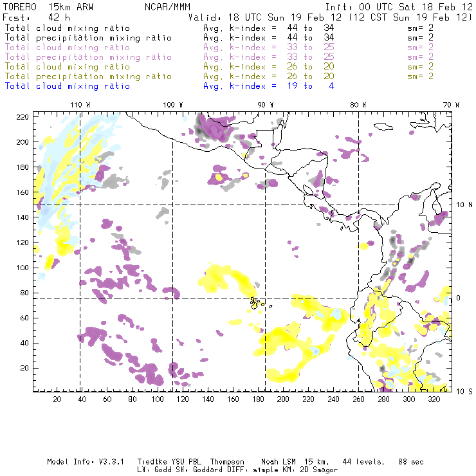This screenshot has height=476, width=476.
Task: Select "33 to 25" on purple cloud row
Action: 311,48
